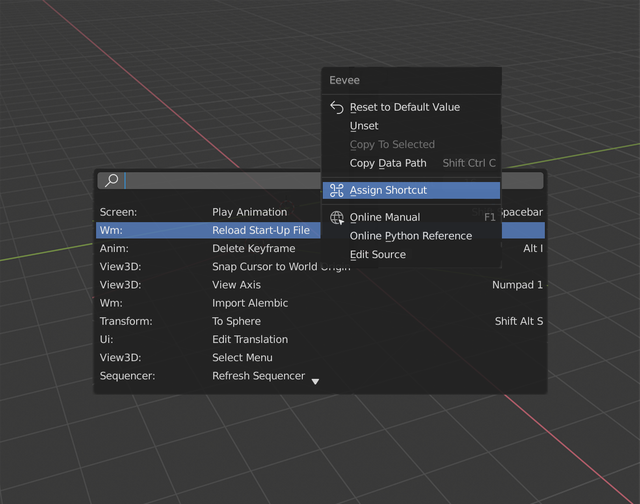640x504 pixels.
Task: Select Unset in the context menu
Action: (411, 126)
